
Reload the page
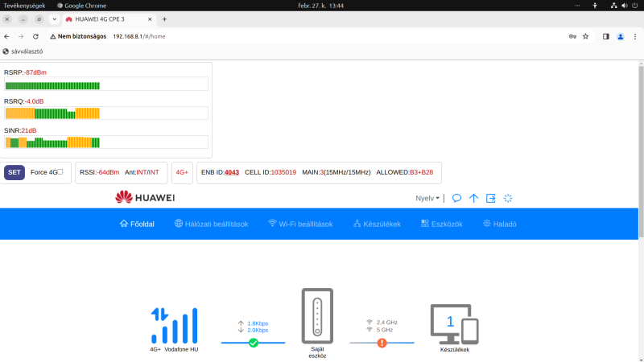[x=35, y=36]
